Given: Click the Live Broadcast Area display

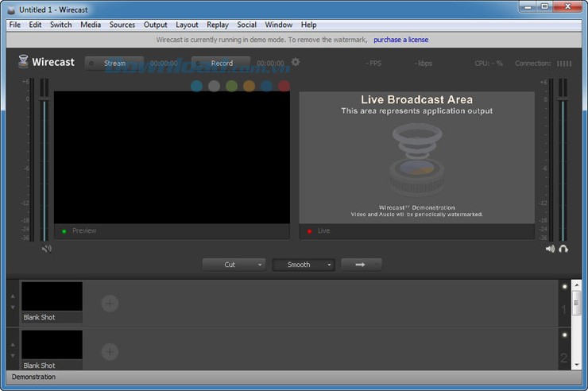Looking at the screenshot, I should tap(416, 157).
